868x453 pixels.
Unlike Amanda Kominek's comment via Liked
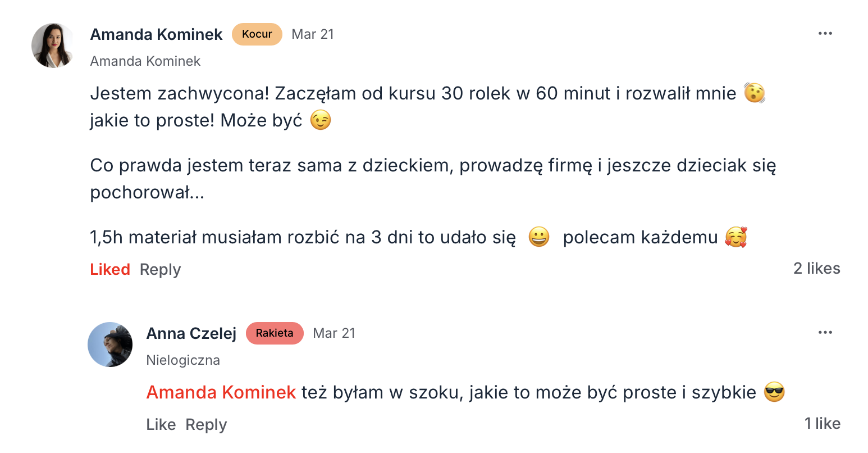(x=110, y=270)
